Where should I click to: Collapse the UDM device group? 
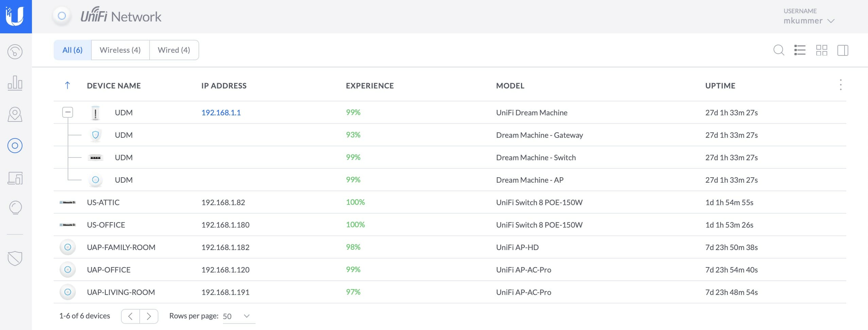[x=68, y=112]
